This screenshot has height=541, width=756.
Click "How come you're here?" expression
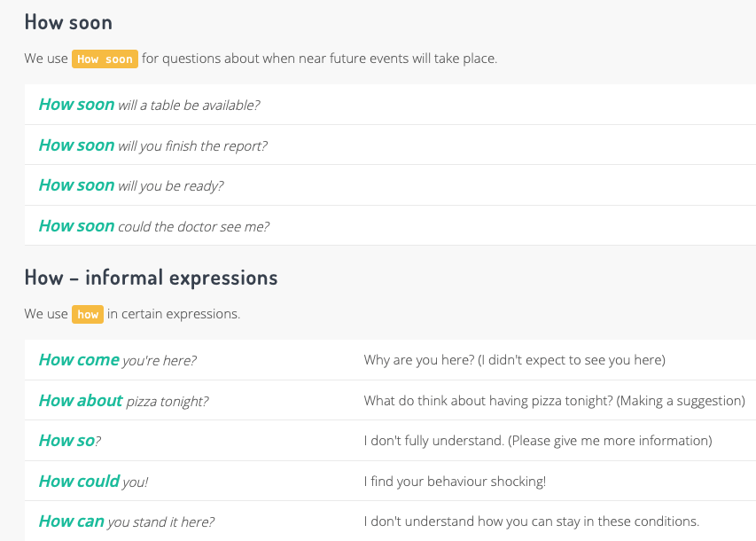[117, 360]
